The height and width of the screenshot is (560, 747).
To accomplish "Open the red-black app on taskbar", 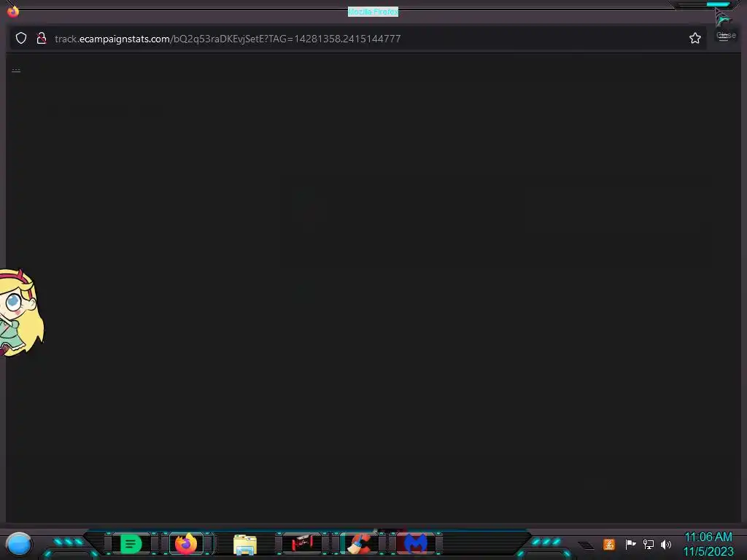I will coord(303,543).
